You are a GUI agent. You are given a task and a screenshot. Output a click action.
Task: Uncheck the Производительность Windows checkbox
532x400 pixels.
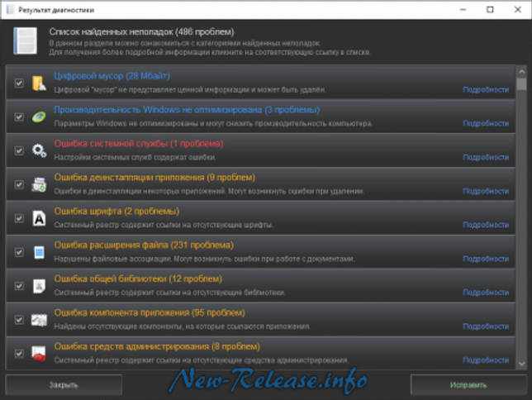point(19,117)
